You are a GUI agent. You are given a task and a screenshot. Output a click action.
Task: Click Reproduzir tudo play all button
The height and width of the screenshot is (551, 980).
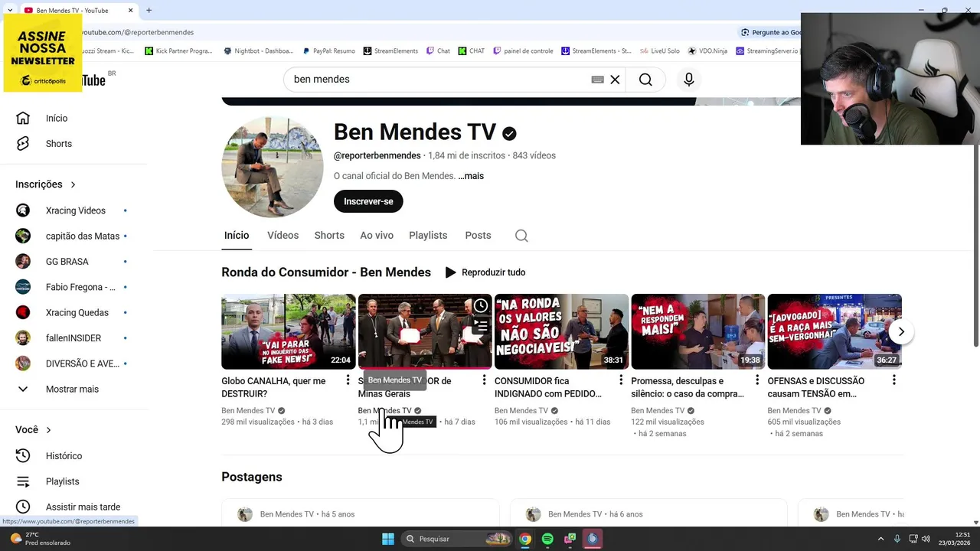(x=485, y=272)
